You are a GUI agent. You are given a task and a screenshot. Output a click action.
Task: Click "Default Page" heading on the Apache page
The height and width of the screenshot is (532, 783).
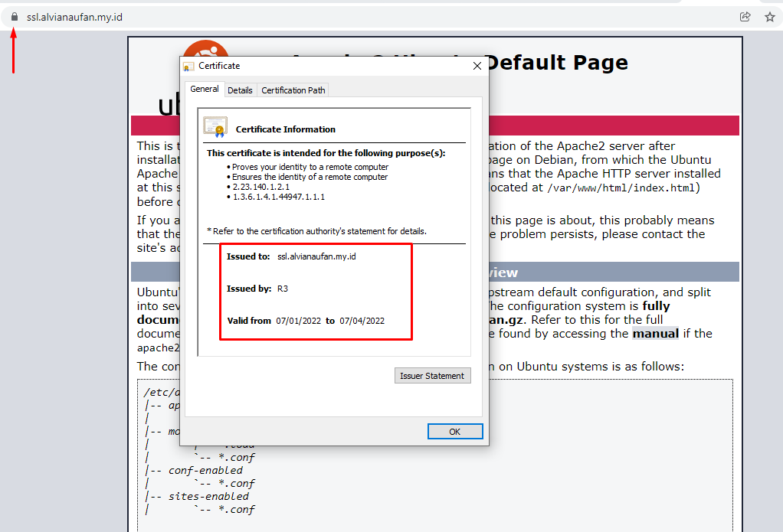click(558, 63)
